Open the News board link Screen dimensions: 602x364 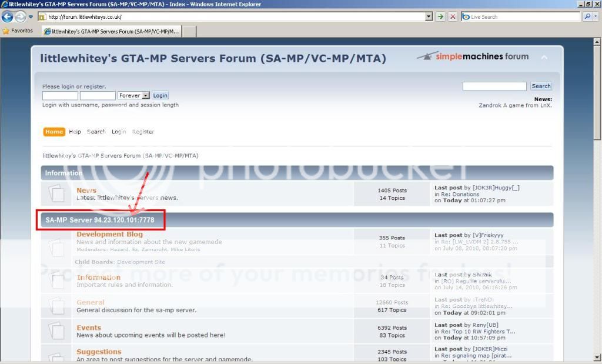(x=86, y=191)
